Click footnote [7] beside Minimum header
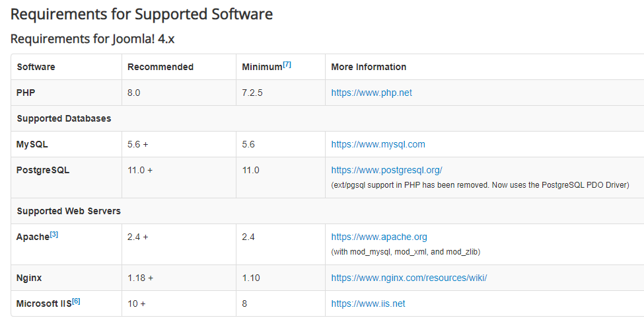The width and height of the screenshot is (644, 322). click(287, 64)
